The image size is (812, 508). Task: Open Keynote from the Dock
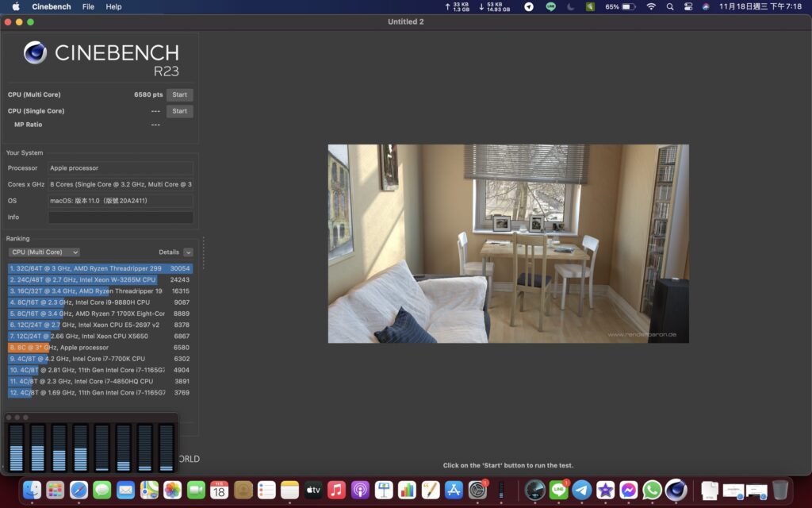tap(384, 490)
